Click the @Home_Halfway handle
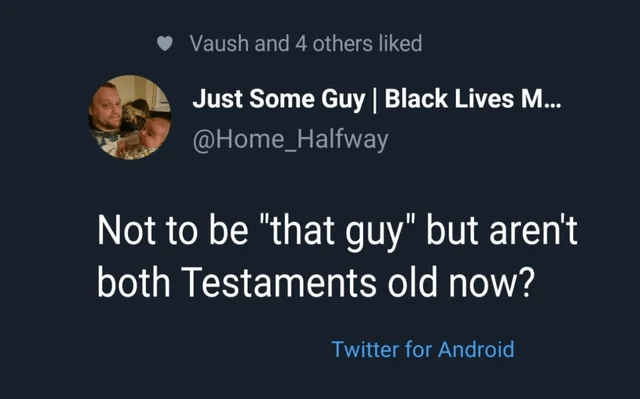Image resolution: width=640 pixels, height=399 pixels. [290, 140]
